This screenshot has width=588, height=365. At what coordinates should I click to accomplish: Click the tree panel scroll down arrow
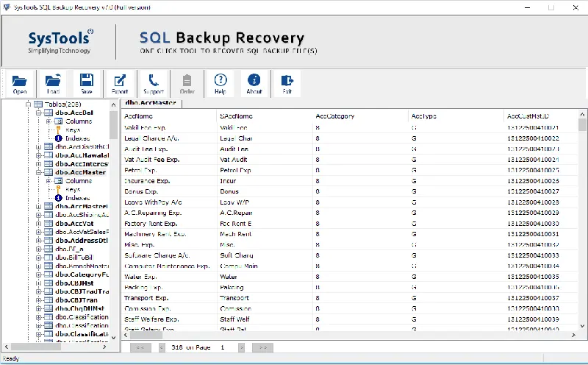pyautogui.click(x=113, y=338)
